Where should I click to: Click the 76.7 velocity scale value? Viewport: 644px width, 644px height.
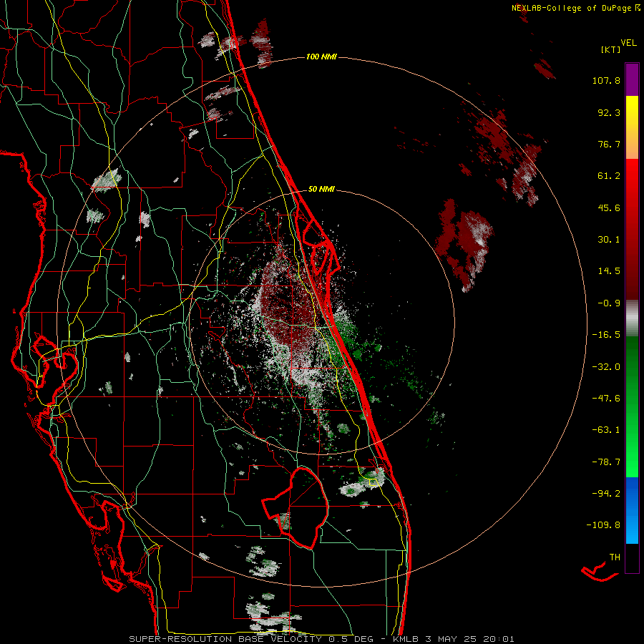pos(609,144)
